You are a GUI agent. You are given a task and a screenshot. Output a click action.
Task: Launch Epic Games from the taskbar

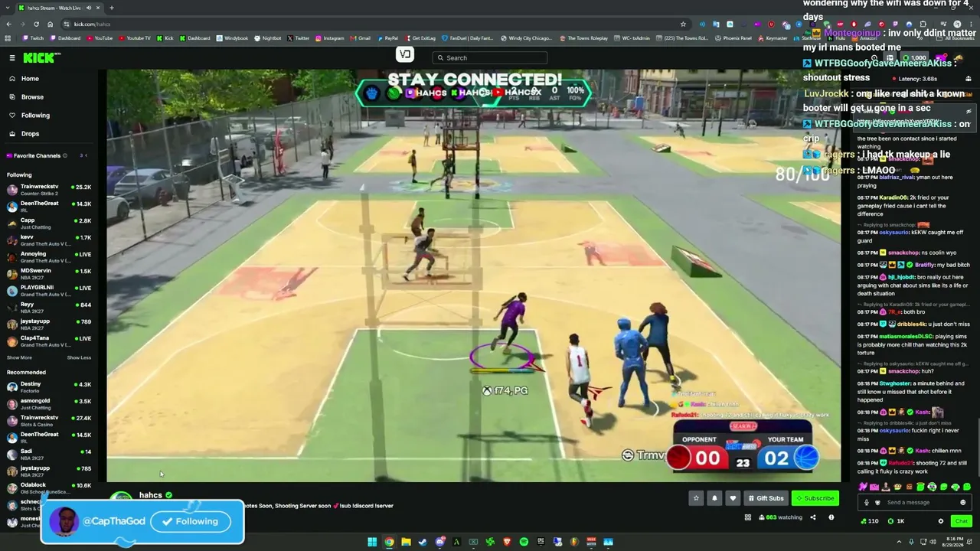click(541, 542)
